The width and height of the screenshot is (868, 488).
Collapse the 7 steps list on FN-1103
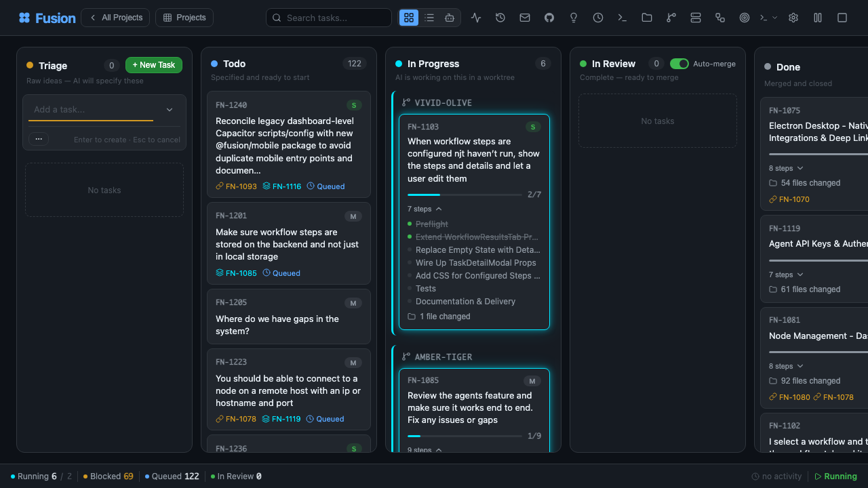tap(425, 209)
